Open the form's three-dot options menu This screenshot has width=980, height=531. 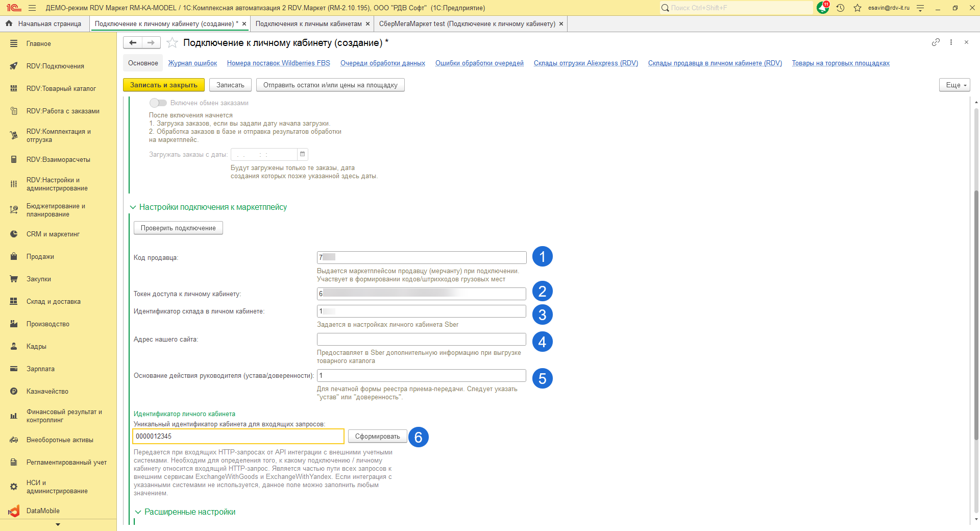coord(951,42)
